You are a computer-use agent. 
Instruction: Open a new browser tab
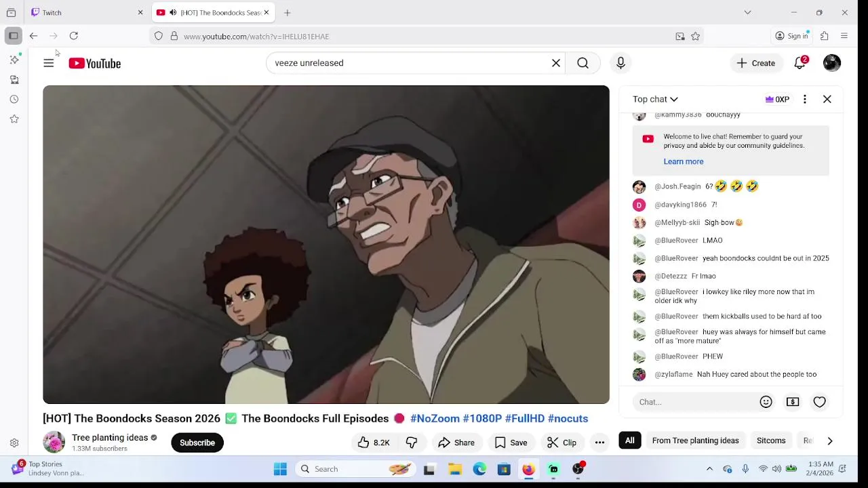[x=288, y=12]
